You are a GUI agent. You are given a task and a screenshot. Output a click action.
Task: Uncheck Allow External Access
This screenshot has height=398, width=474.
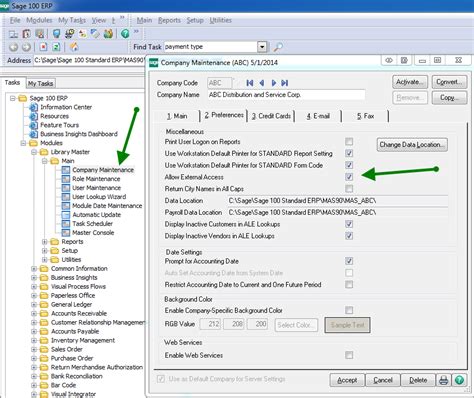tap(349, 177)
